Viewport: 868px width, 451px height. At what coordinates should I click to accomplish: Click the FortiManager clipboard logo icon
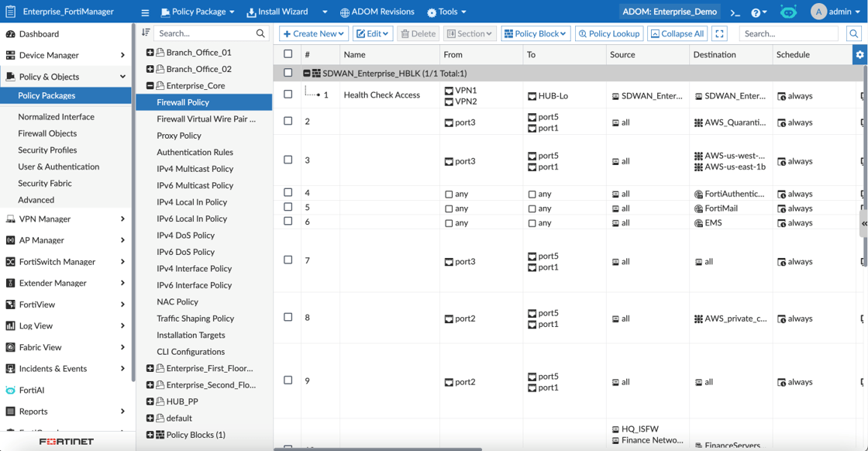(11, 12)
